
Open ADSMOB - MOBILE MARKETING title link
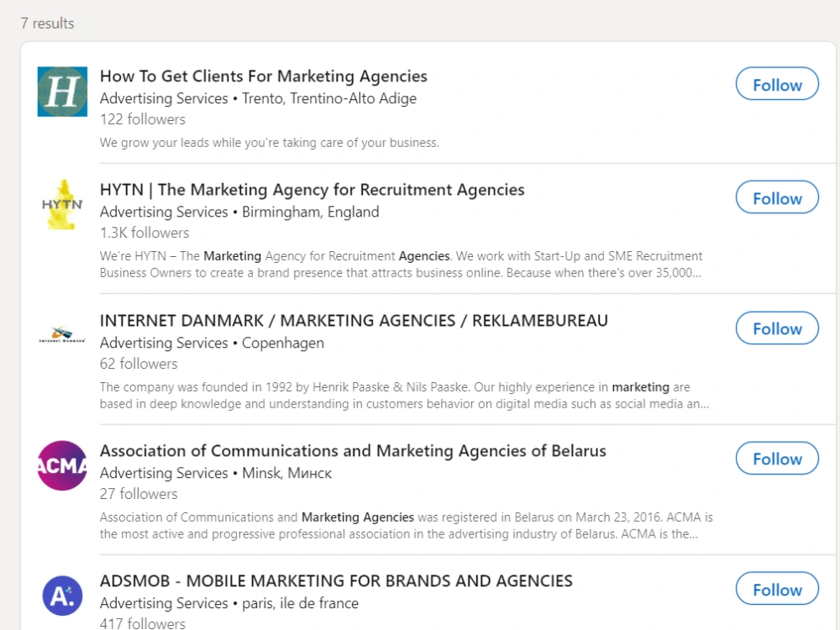336,581
